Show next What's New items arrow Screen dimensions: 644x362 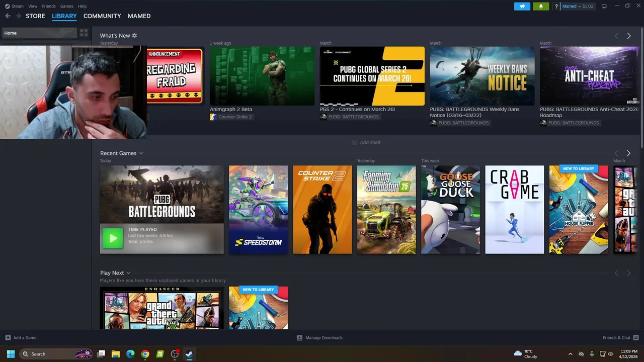(x=628, y=36)
